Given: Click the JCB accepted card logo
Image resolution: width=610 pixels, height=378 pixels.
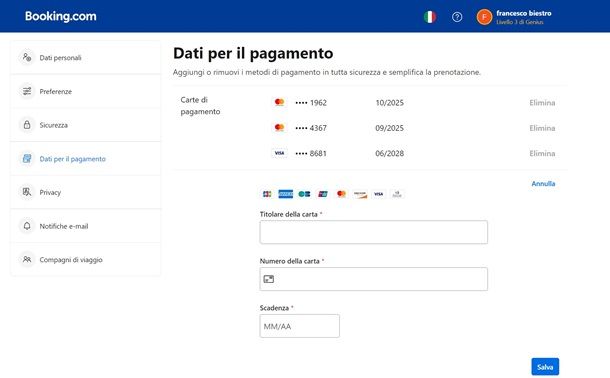Looking at the screenshot, I should [267, 194].
